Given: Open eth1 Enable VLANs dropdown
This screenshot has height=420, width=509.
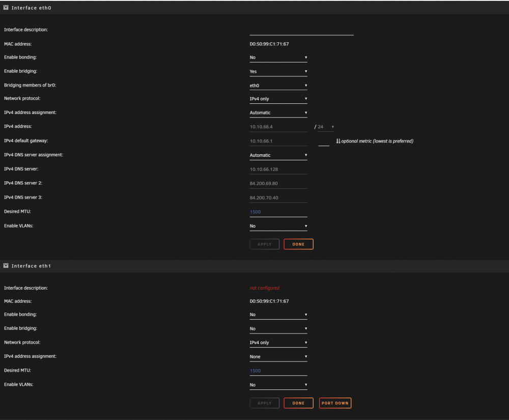Looking at the screenshot, I should (x=278, y=385).
